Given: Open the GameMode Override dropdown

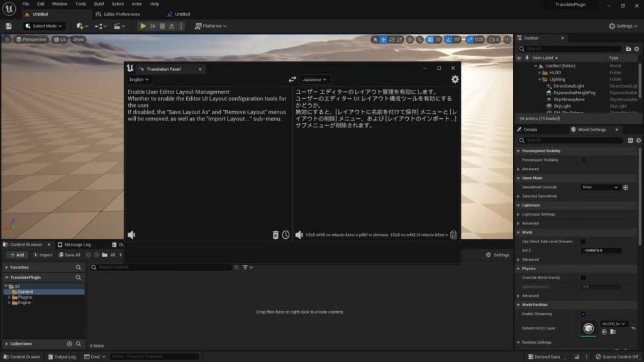Looking at the screenshot, I should [600, 187].
